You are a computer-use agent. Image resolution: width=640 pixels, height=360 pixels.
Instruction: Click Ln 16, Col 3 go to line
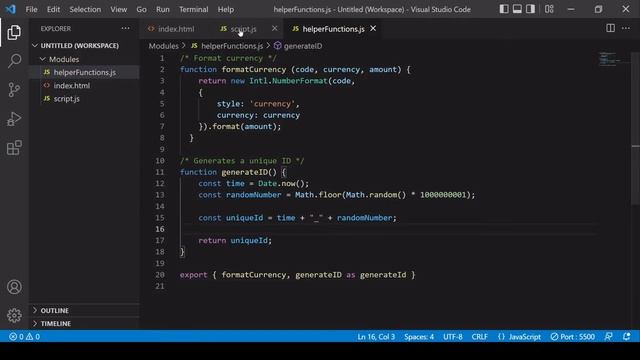point(376,336)
